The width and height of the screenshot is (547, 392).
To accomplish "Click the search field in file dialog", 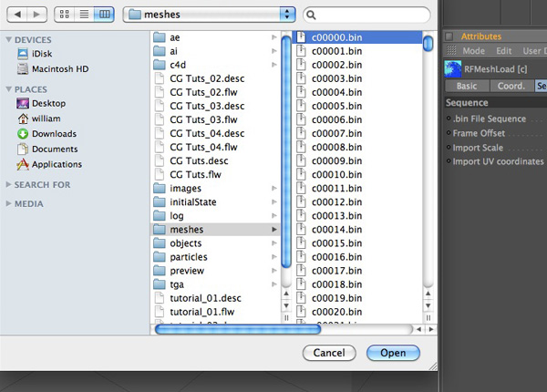I will tap(366, 15).
